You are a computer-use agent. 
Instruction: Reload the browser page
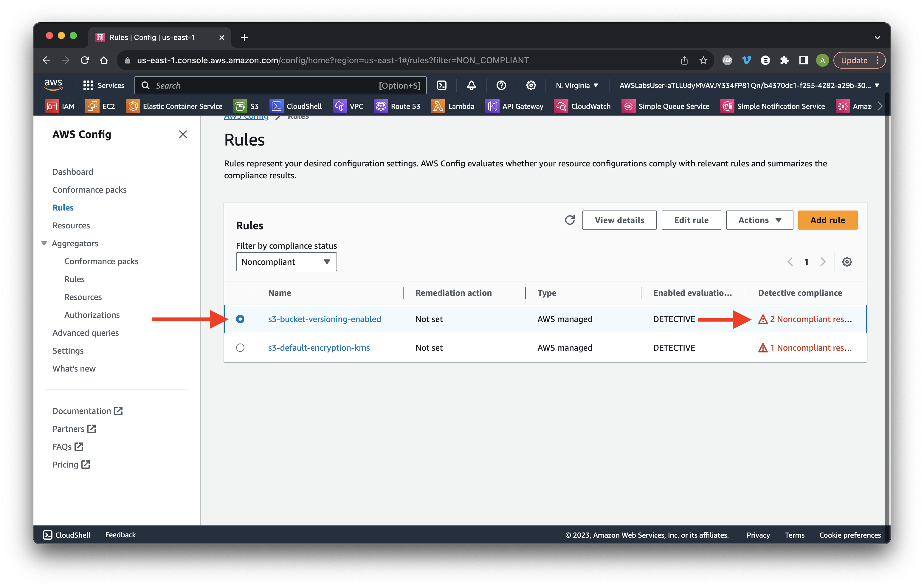tap(85, 60)
